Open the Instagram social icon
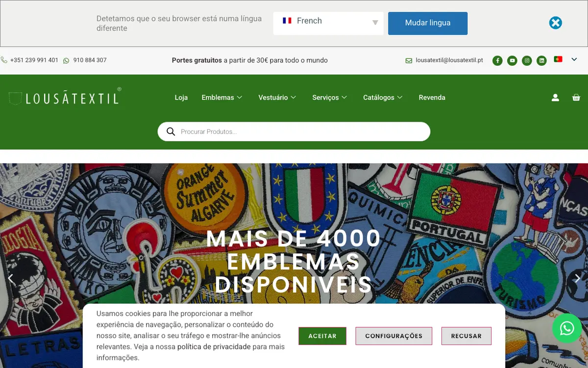 pos(527,61)
